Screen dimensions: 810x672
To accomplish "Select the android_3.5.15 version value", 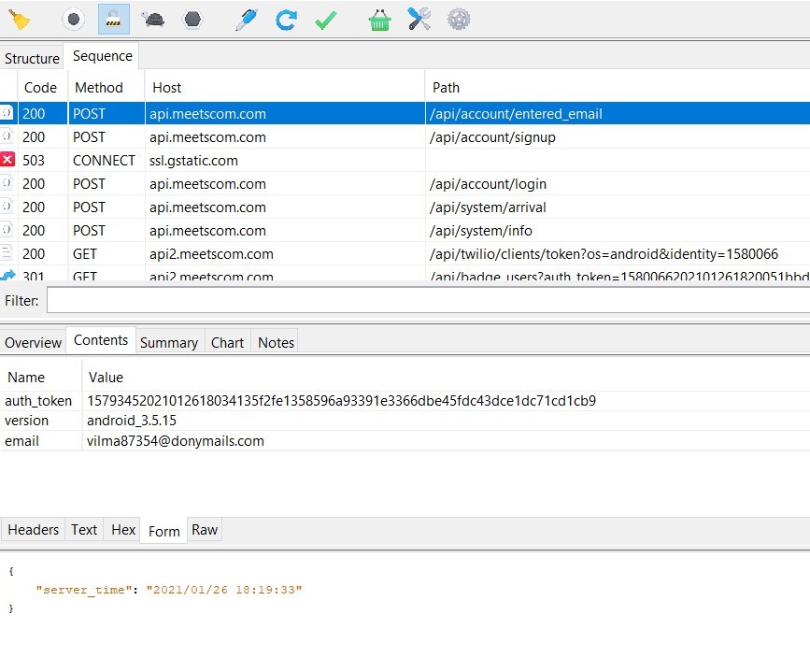I will [x=132, y=421].
